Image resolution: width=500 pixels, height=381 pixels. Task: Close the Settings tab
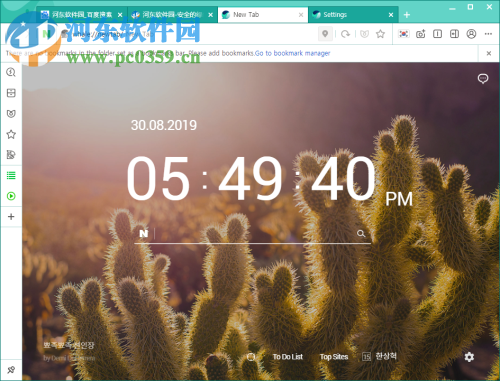391,15
